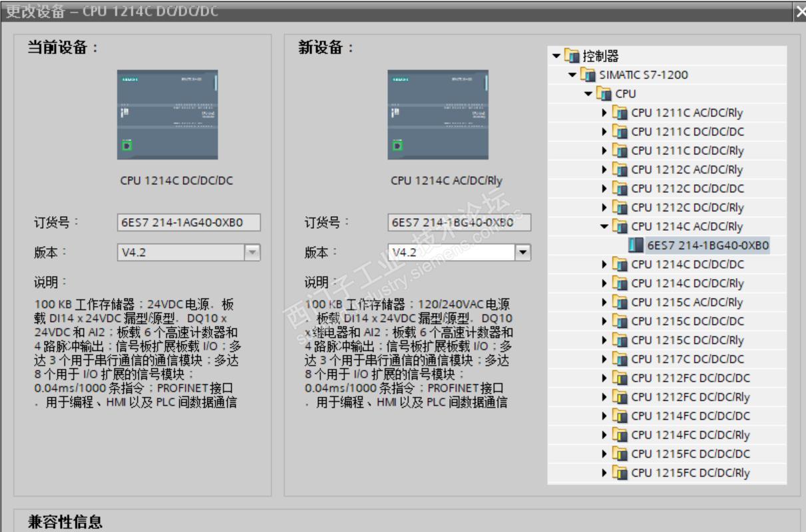This screenshot has width=806, height=532.
Task: Select CPU 1212FC DC/DC/Rly in tree
Action: (690, 397)
